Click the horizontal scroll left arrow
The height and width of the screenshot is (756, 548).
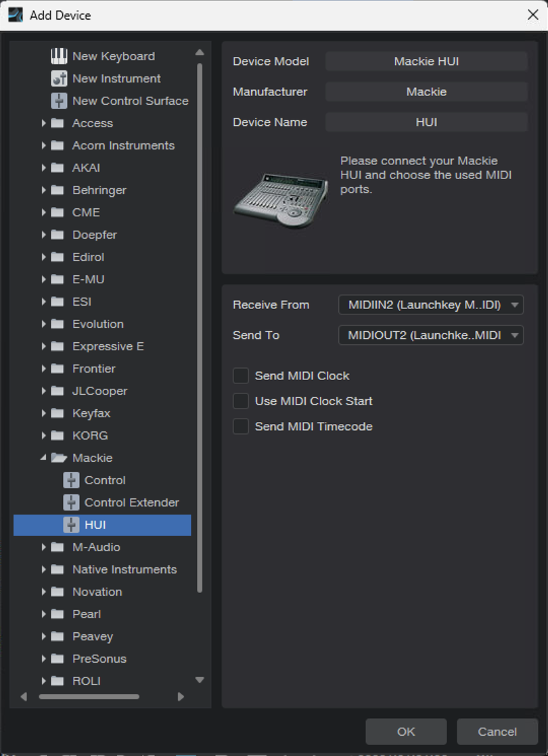24,696
